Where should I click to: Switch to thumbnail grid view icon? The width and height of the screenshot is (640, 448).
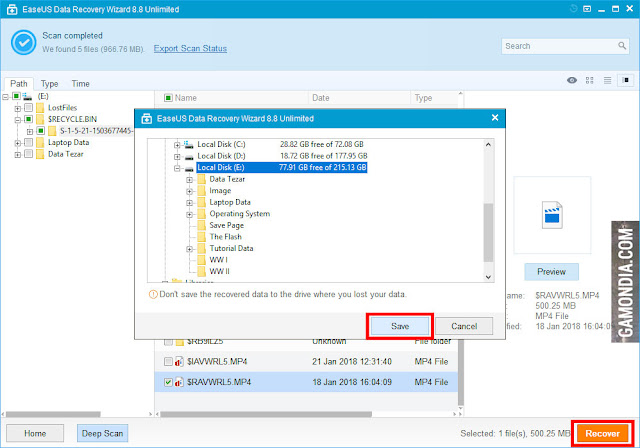[589, 80]
